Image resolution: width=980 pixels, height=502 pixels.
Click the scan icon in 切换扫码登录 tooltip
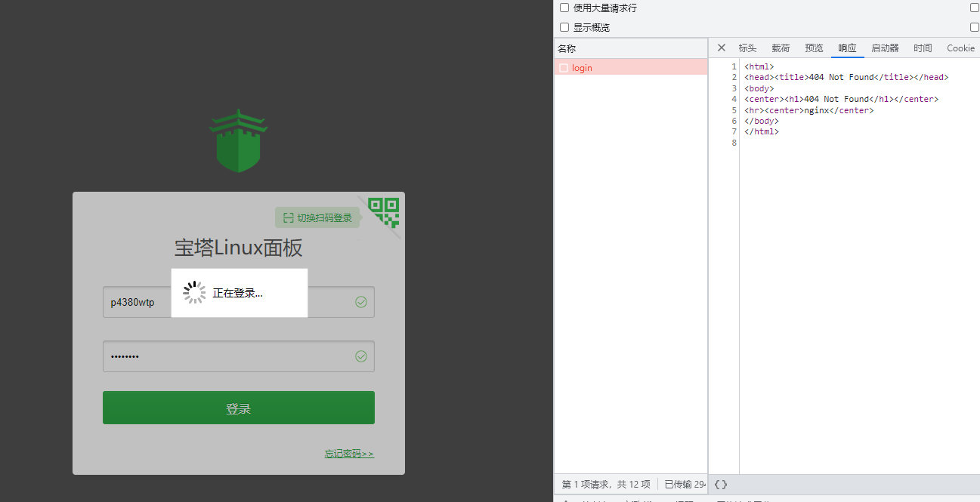click(x=288, y=217)
